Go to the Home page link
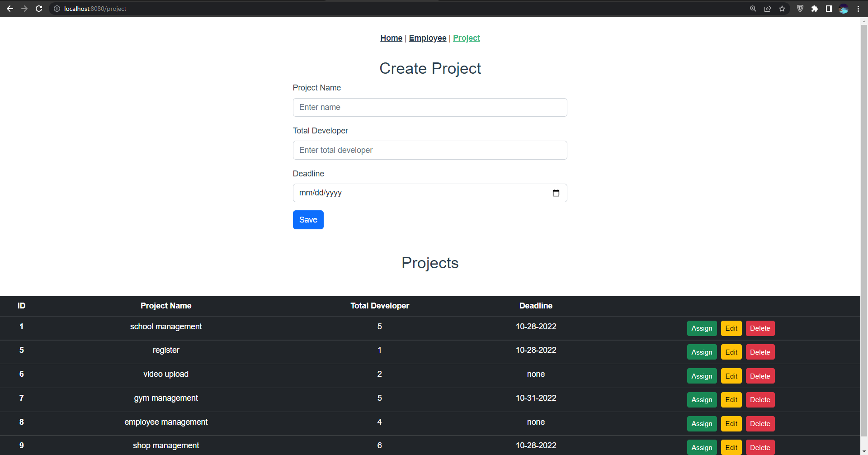 point(391,38)
